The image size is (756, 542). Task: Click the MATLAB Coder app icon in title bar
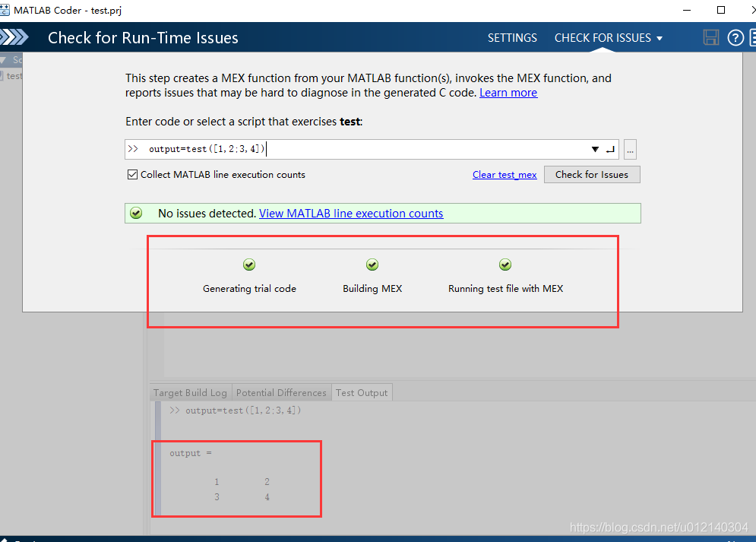(5, 10)
